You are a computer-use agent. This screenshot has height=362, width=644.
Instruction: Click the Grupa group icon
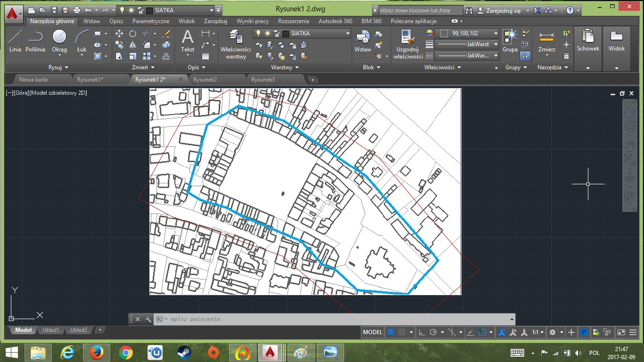pyautogui.click(x=510, y=41)
